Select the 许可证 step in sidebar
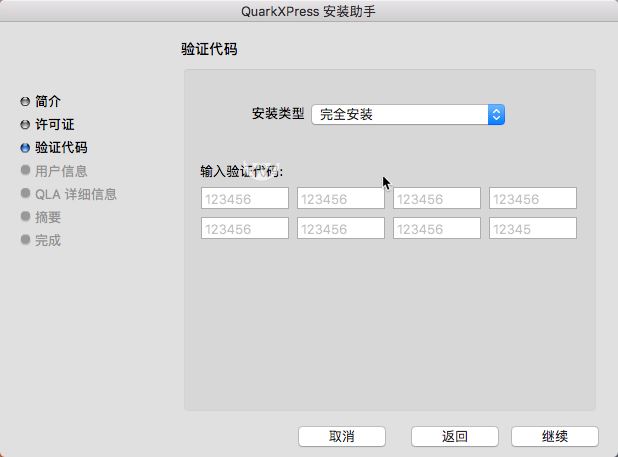618x457 pixels. (x=54, y=124)
